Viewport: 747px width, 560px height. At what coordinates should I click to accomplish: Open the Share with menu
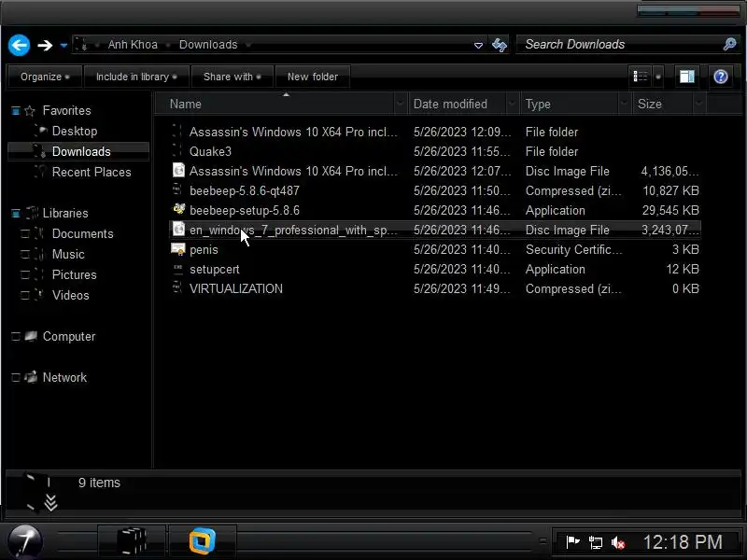tap(232, 77)
